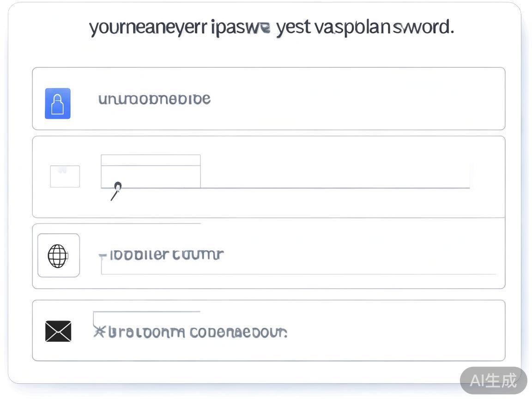
Task: Click the word "cobenaedour:"
Action: [238, 332]
